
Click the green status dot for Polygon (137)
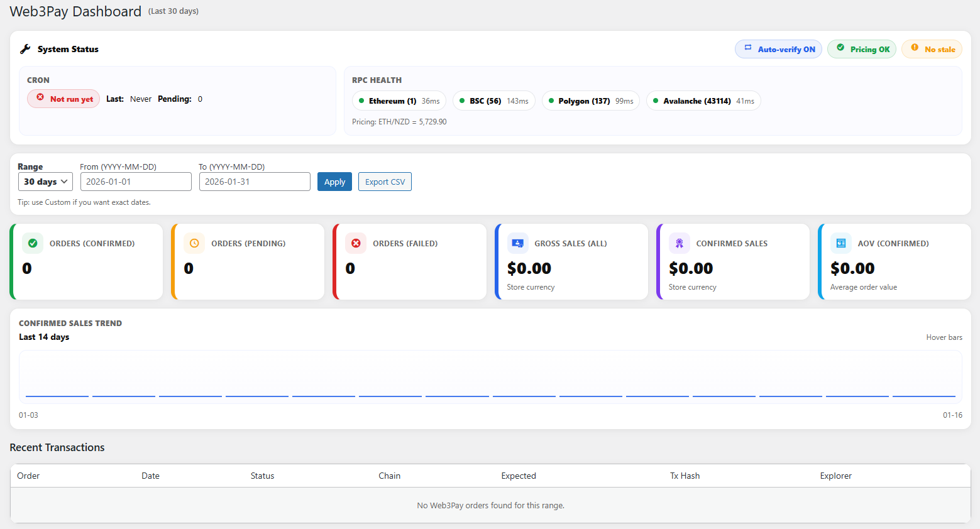pyautogui.click(x=551, y=101)
